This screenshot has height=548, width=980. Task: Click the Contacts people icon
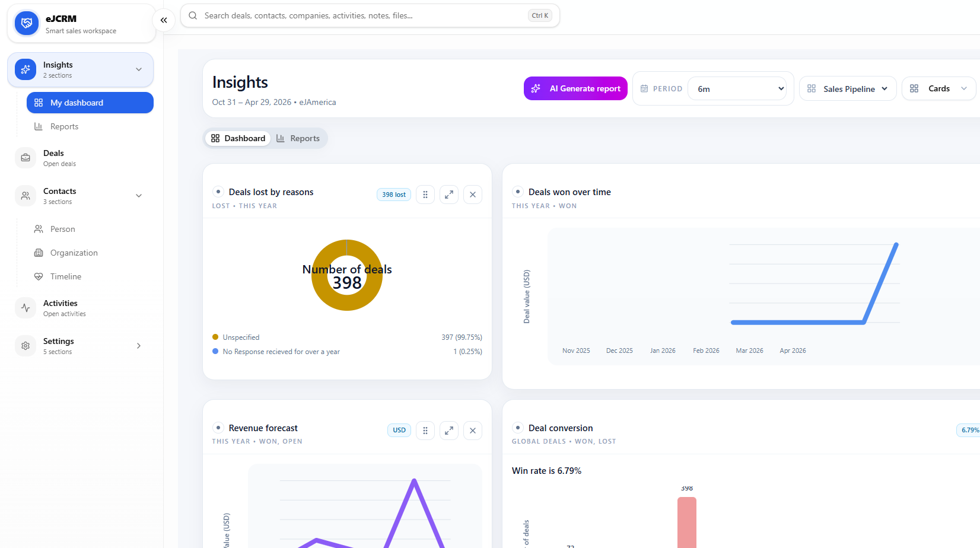(26, 196)
